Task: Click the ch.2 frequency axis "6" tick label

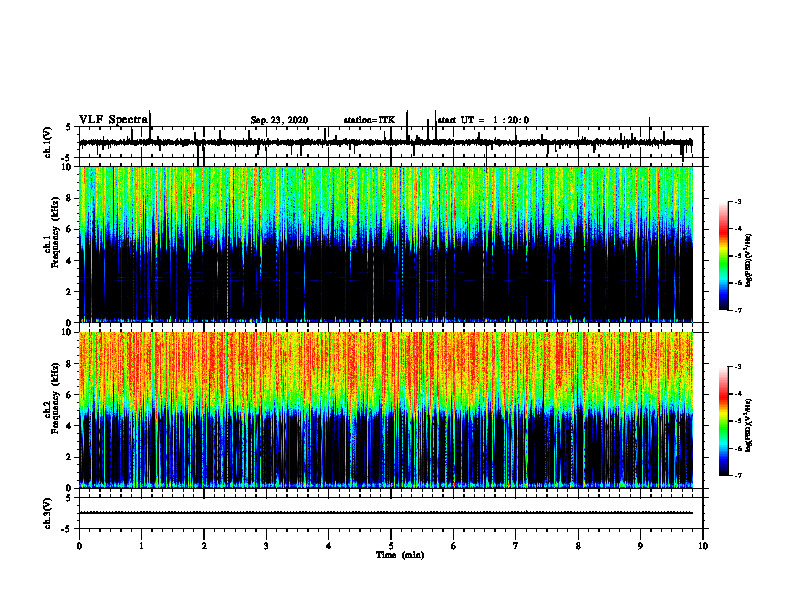Action: (70, 395)
